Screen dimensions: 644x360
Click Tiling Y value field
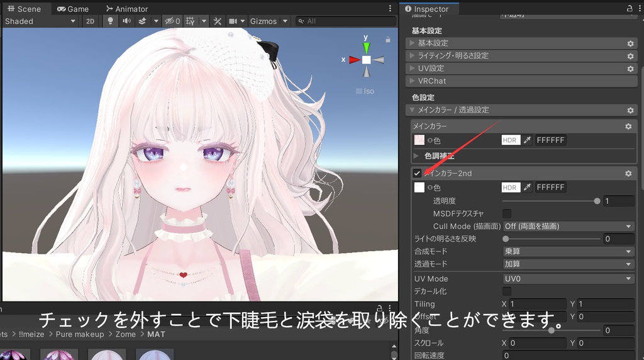click(x=606, y=304)
